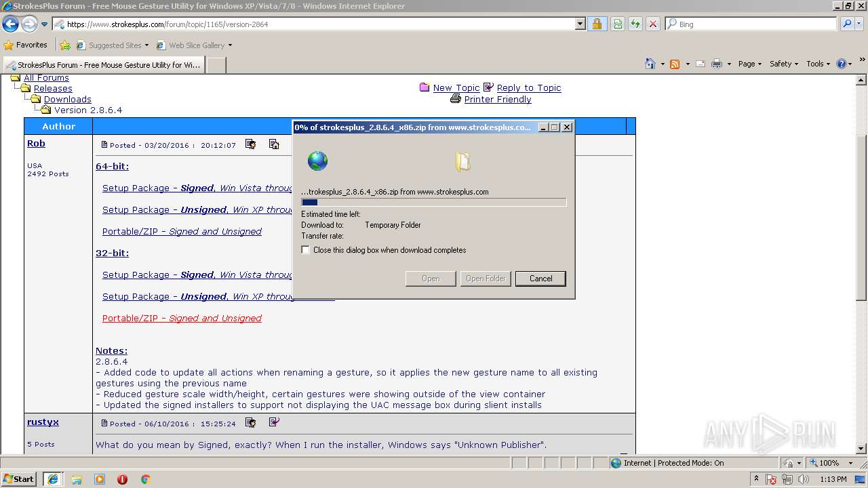Image resolution: width=868 pixels, height=488 pixels.
Task: Click reply-with-quote icon in Rob's post
Action: tap(274, 144)
